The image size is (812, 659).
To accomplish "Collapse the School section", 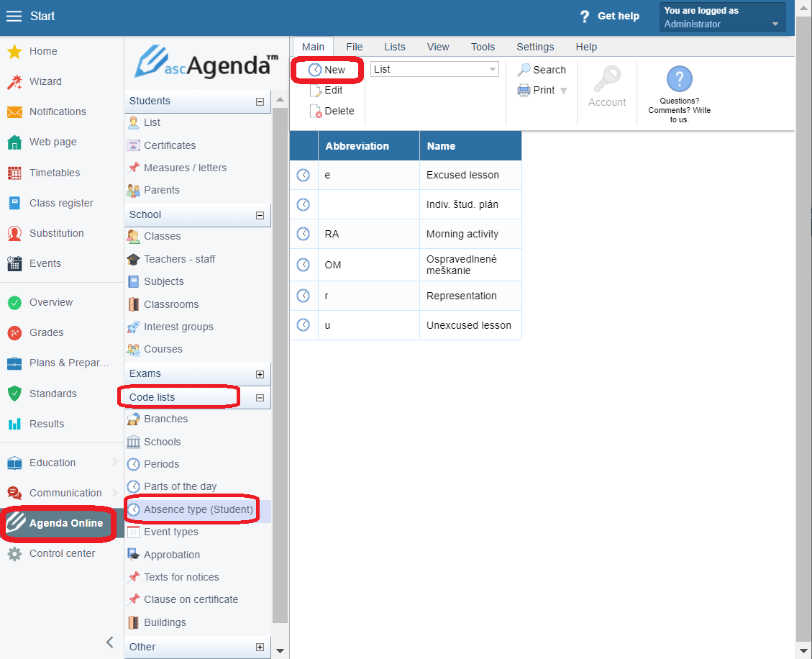I will click(260, 215).
